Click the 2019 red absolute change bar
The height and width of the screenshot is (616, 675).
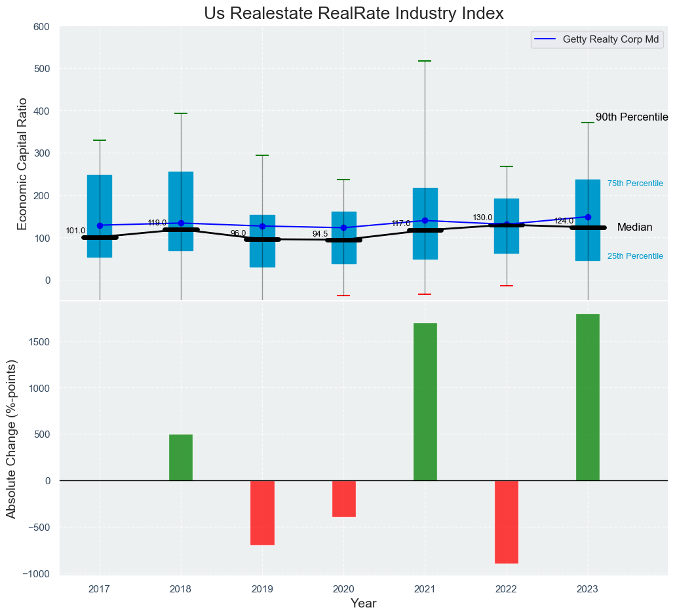click(x=262, y=512)
